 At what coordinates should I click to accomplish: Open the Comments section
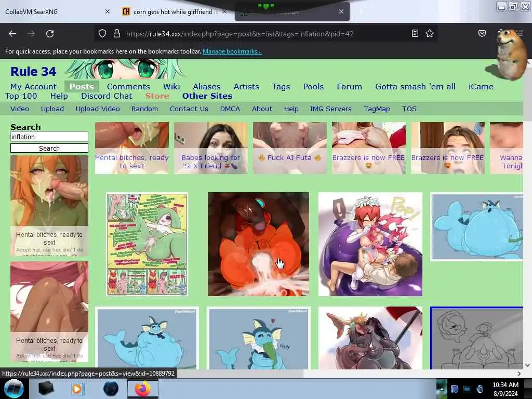[128, 87]
